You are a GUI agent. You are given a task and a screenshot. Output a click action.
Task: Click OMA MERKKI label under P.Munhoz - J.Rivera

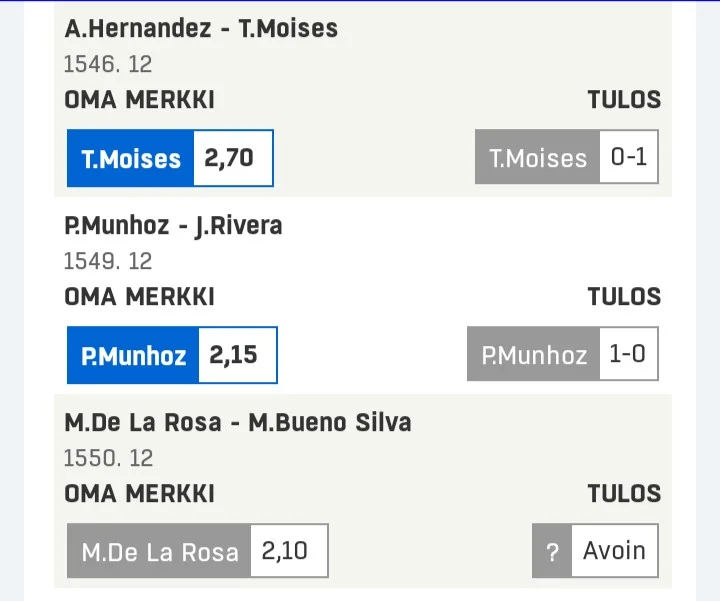point(139,297)
